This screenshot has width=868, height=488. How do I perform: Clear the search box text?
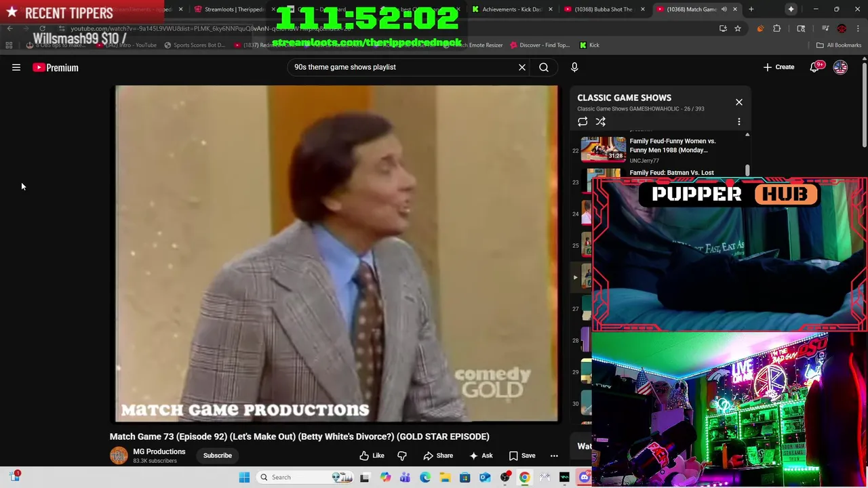(522, 67)
